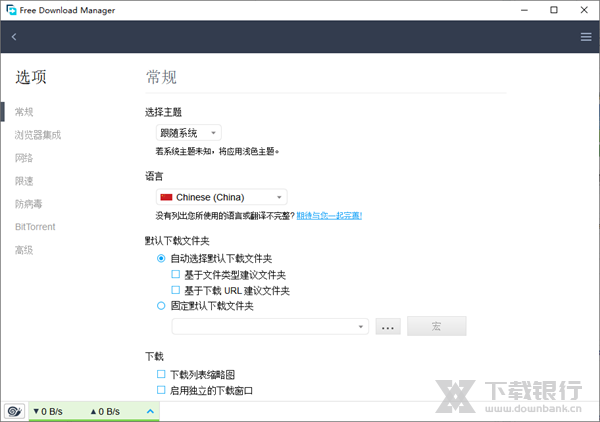Maximize the Free Download Manager window

click(x=554, y=10)
